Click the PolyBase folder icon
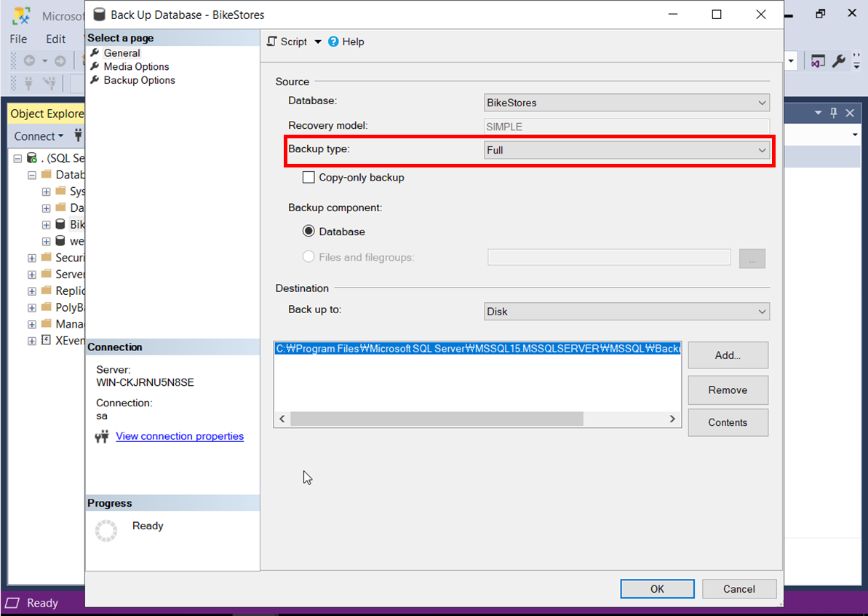Viewport: 868px width, 616px height. [x=47, y=307]
